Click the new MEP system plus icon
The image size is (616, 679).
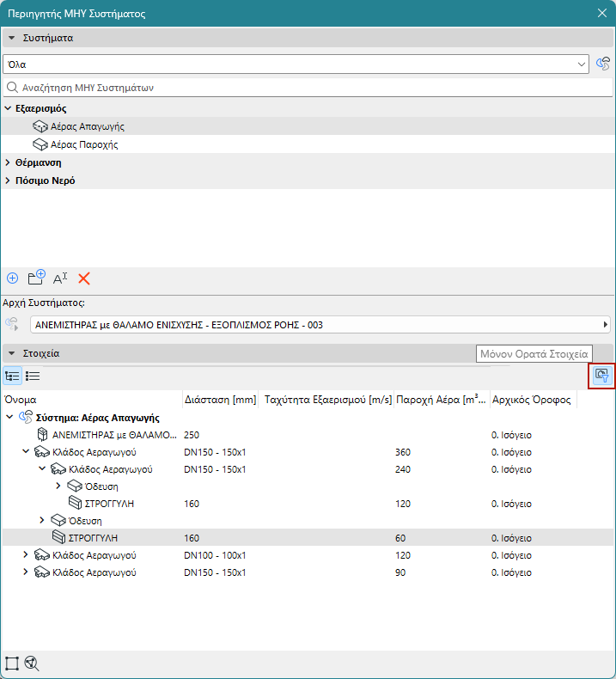point(13,278)
